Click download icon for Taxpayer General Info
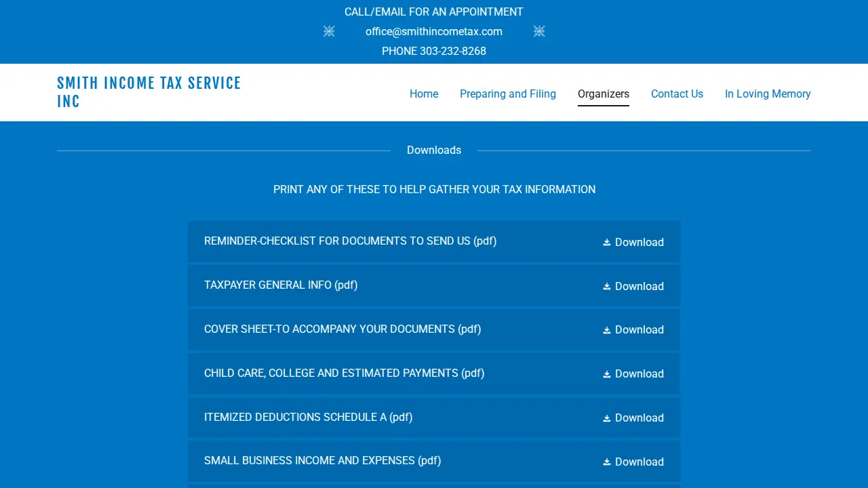The image size is (868, 488). [607, 286]
